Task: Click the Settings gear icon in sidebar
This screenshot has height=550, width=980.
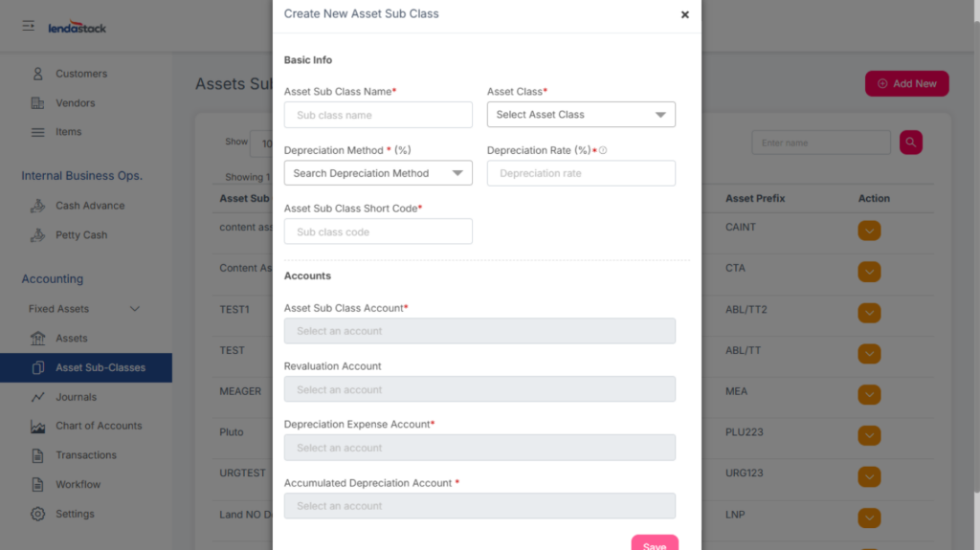Action: (38, 514)
